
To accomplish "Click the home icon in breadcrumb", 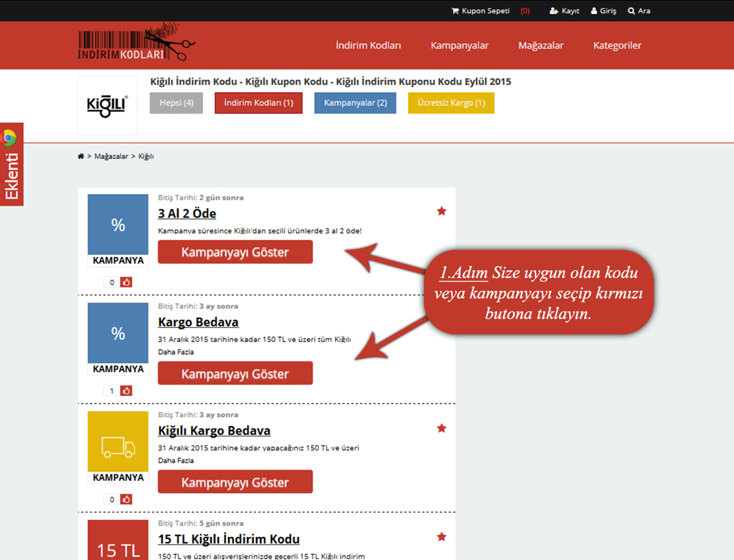I will click(x=81, y=156).
